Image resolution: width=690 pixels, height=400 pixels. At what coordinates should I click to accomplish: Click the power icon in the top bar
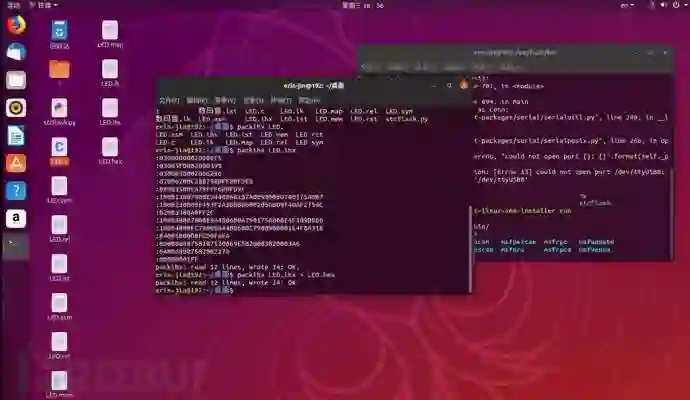[x=676, y=5]
